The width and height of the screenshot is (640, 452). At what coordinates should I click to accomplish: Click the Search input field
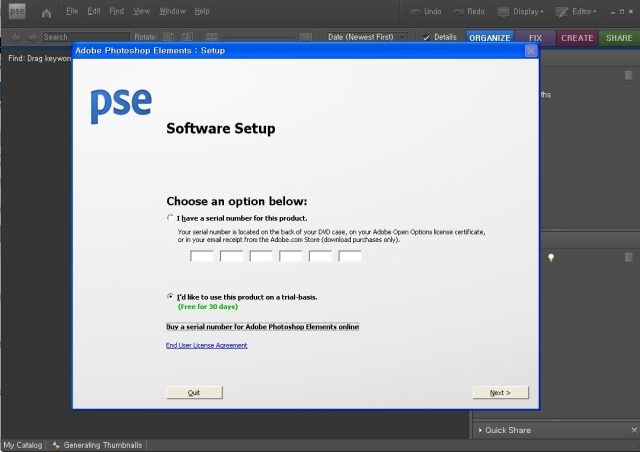point(86,37)
